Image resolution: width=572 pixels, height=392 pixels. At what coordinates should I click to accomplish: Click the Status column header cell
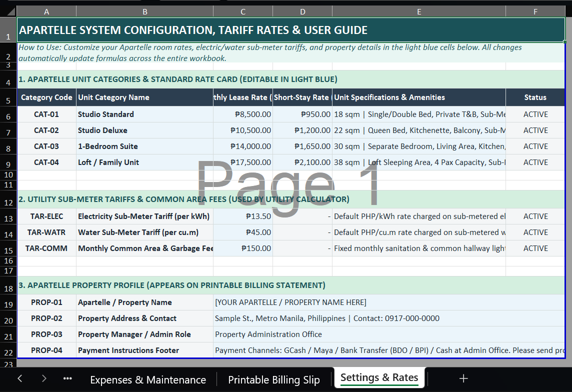535,97
